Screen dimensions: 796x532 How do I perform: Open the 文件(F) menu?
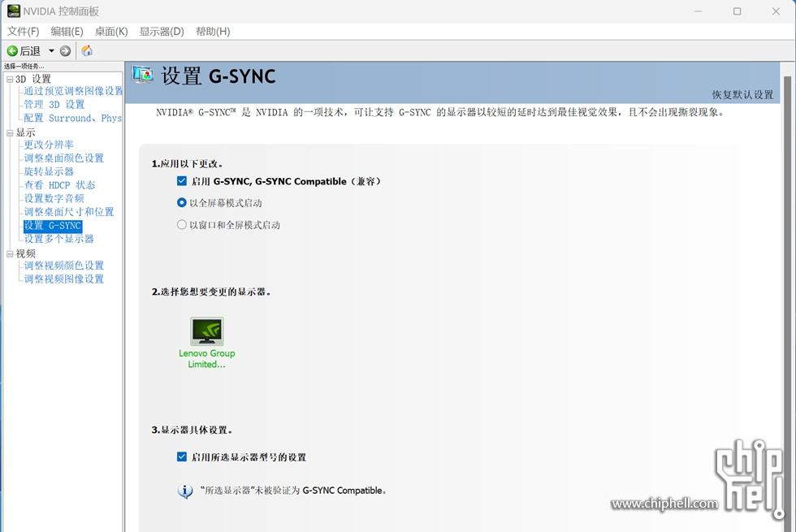click(x=23, y=32)
